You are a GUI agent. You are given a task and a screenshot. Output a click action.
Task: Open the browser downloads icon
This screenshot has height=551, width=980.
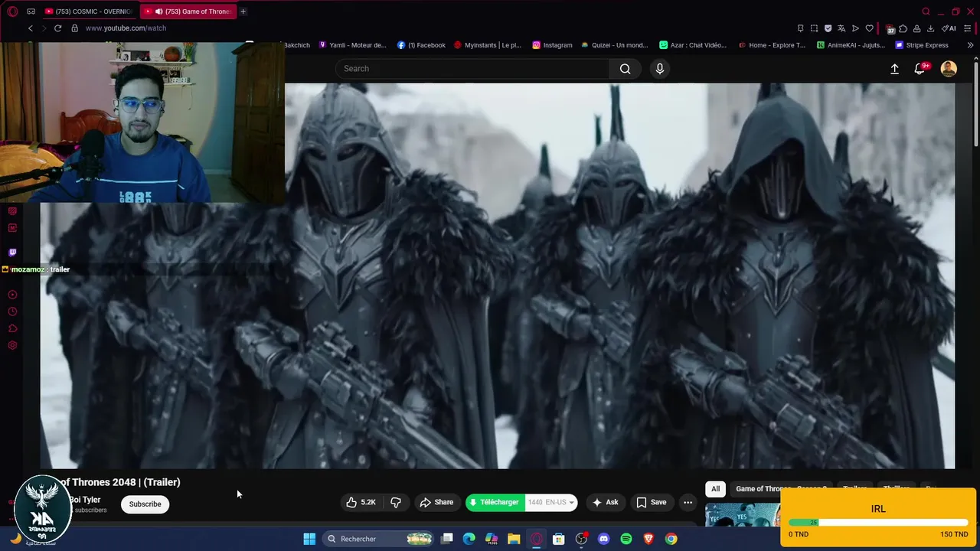(x=930, y=28)
